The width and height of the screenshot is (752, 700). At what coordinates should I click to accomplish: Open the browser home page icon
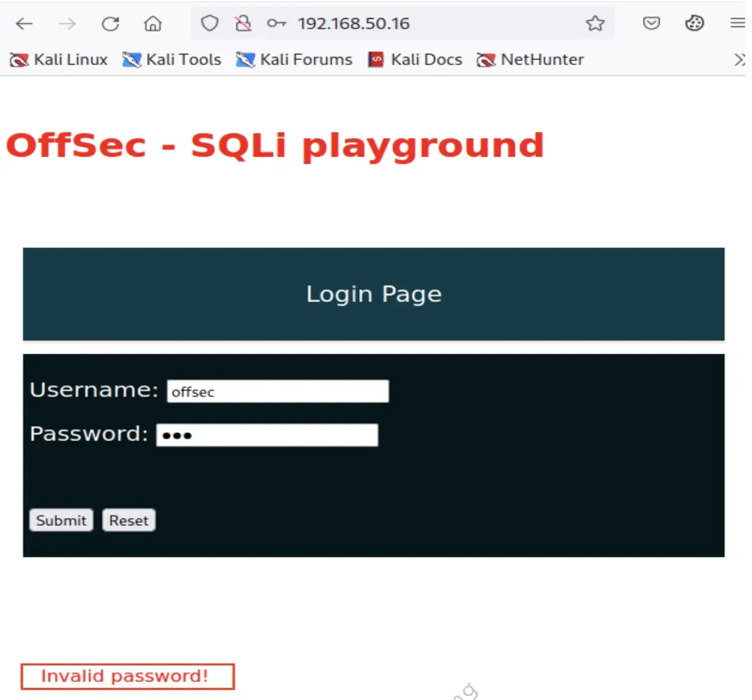[153, 24]
